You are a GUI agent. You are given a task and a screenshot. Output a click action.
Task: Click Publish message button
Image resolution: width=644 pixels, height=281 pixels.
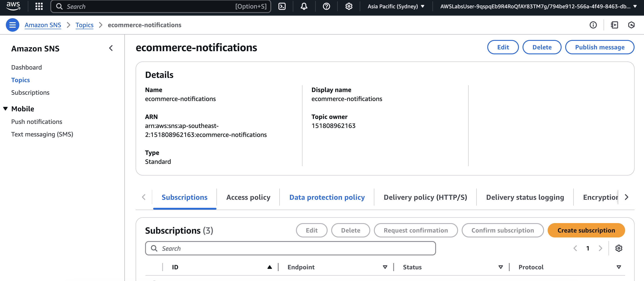600,47
